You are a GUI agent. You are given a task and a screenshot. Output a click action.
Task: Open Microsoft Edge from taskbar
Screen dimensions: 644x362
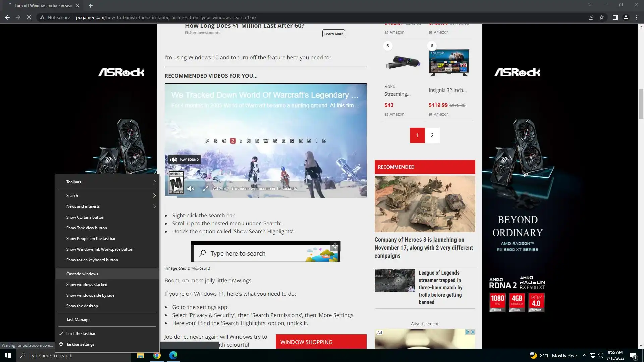coord(173,355)
